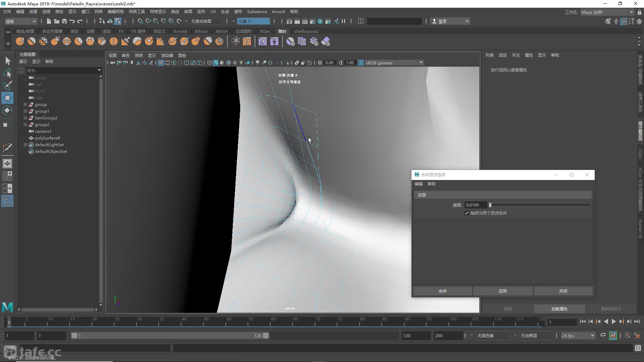The width and height of the screenshot is (644, 362).
Task: Click the 登录 sign-in button
Action: (x=450, y=21)
